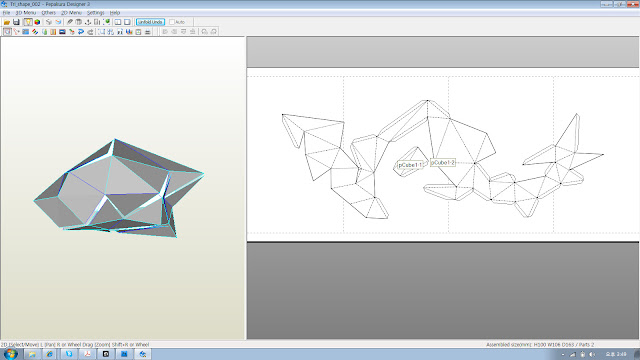This screenshot has height=360, width=640.
Task: Open Skype from the taskbar
Action: [x=69, y=354]
